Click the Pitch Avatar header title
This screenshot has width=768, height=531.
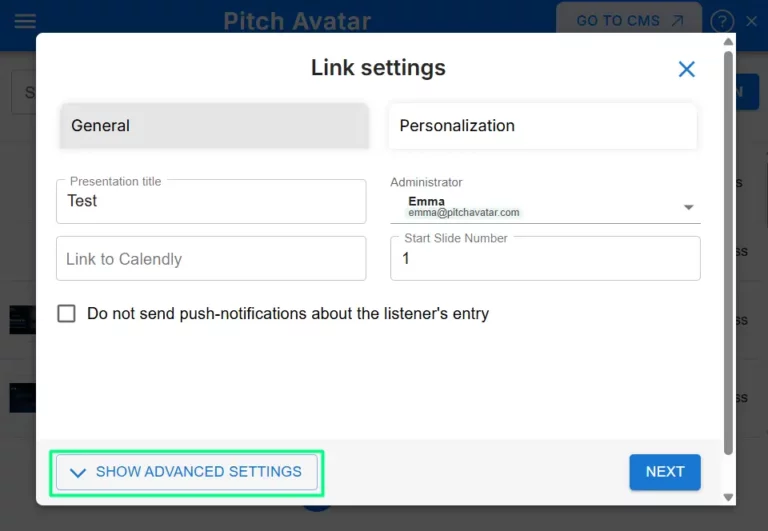(297, 21)
